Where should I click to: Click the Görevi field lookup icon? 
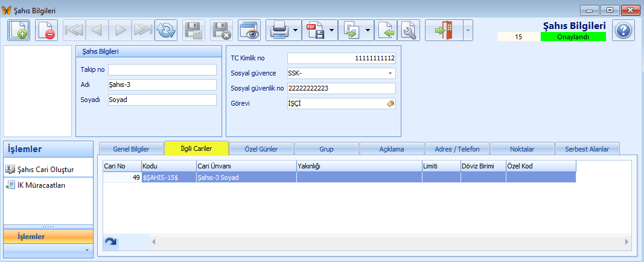coord(391,103)
